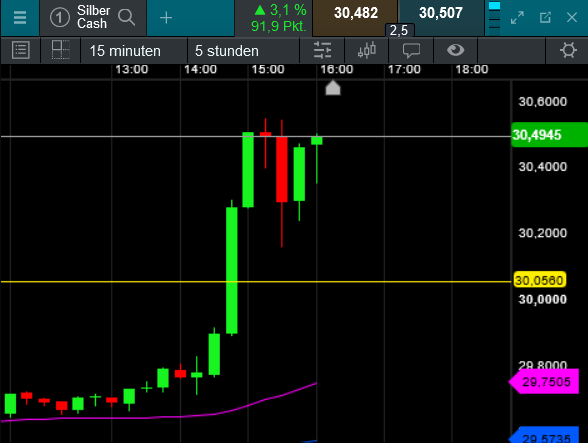Select the magenta 29,7505 indicator label
The width and height of the screenshot is (588, 443).
point(544,382)
